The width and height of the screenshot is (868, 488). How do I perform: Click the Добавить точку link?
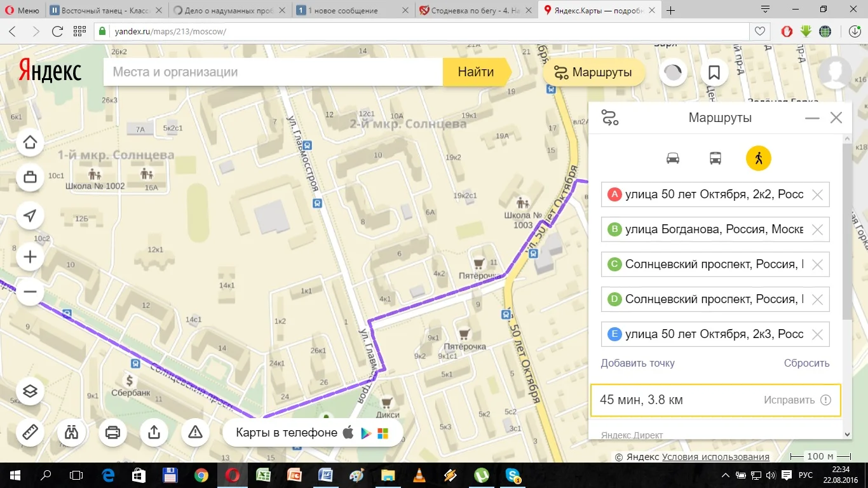[x=638, y=363]
